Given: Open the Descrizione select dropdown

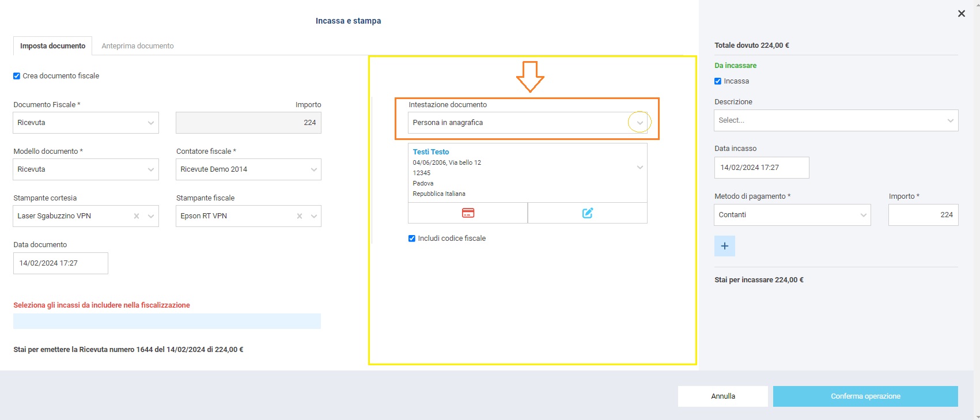Looking at the screenshot, I should point(835,120).
